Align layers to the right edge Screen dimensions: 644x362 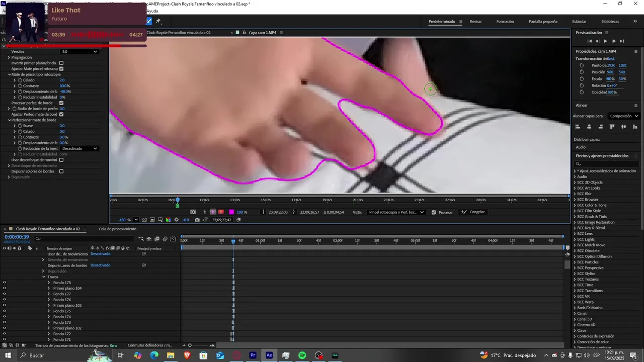pyautogui.click(x=601, y=127)
